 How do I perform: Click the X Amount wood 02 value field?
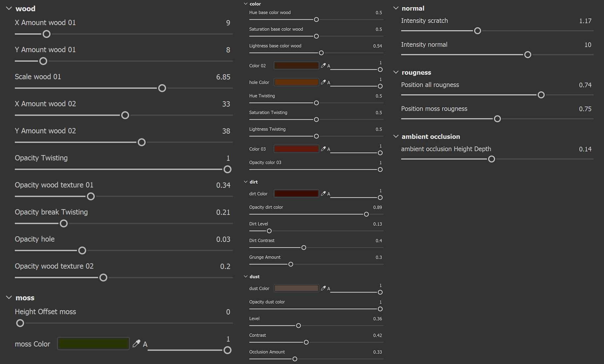[x=226, y=104]
